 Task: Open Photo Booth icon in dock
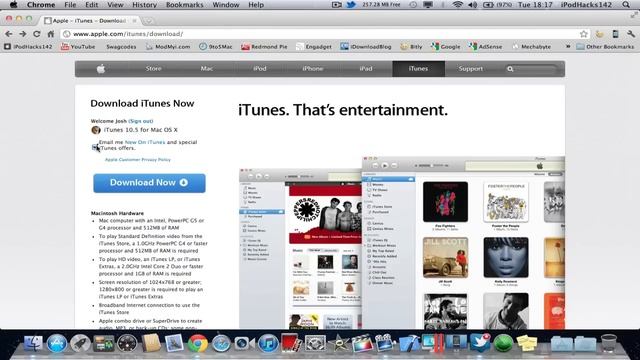point(291,343)
